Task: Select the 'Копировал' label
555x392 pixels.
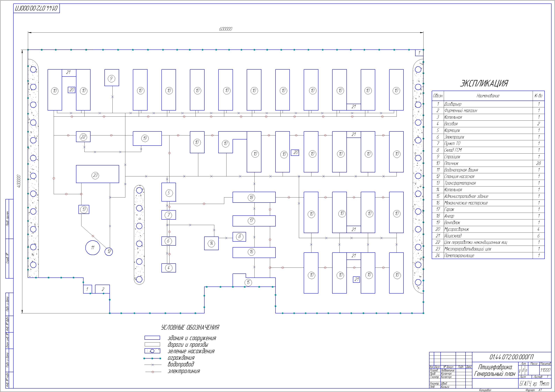Action: click(485, 390)
